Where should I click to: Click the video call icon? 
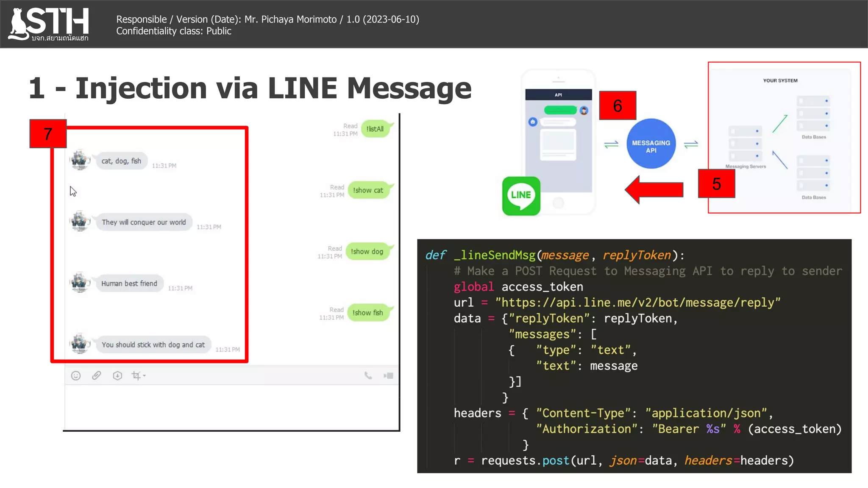click(388, 376)
